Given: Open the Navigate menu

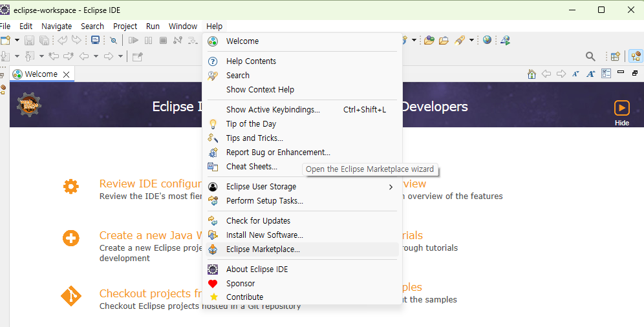Looking at the screenshot, I should pos(57,26).
